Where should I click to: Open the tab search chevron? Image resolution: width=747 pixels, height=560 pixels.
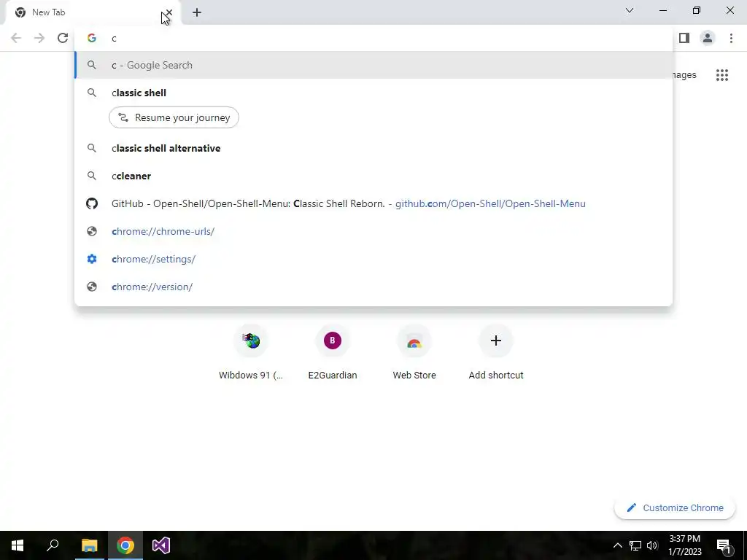[630, 10]
